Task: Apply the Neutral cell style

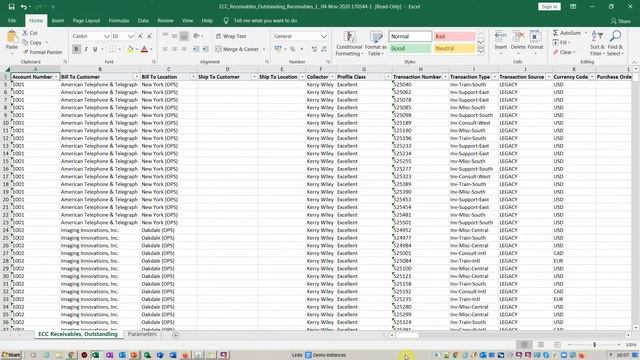Action: 455,48
